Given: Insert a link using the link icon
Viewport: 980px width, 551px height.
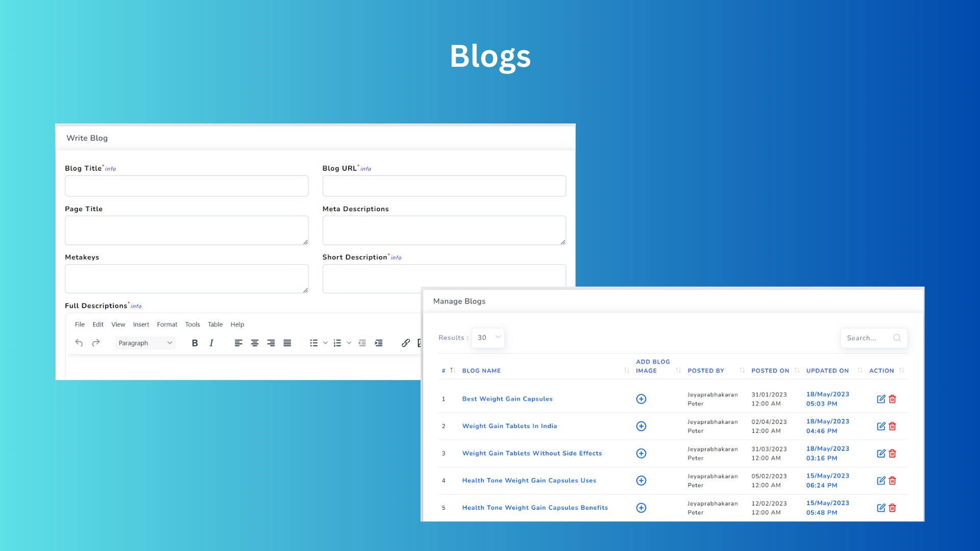Looking at the screenshot, I should pyautogui.click(x=405, y=343).
